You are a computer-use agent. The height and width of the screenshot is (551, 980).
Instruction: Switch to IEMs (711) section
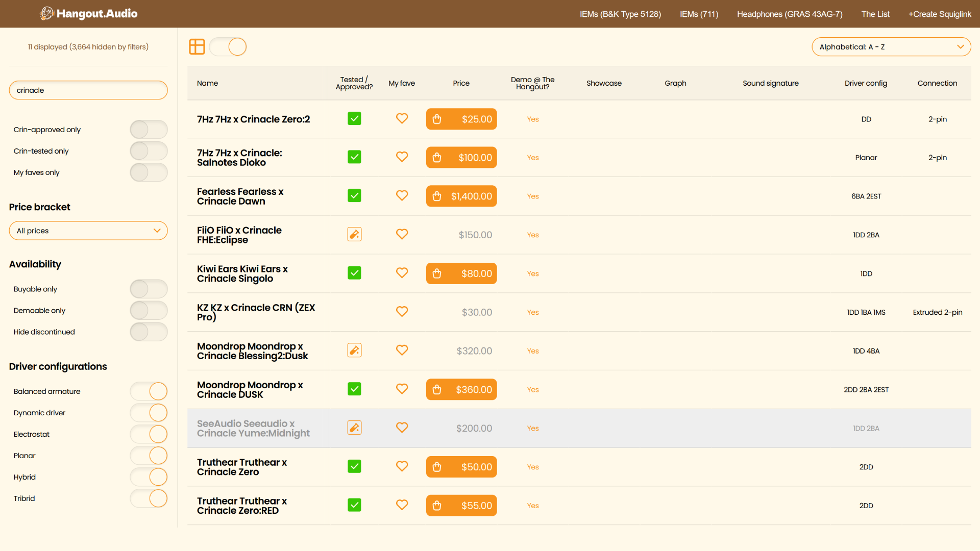(x=699, y=14)
